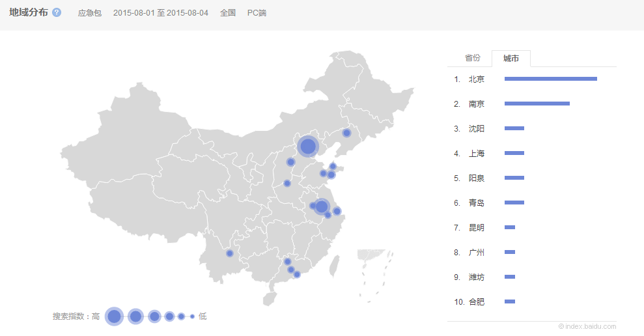The width and height of the screenshot is (644, 336).
Task: Select 合肥 ranked tenth in the list
Action: (476, 301)
